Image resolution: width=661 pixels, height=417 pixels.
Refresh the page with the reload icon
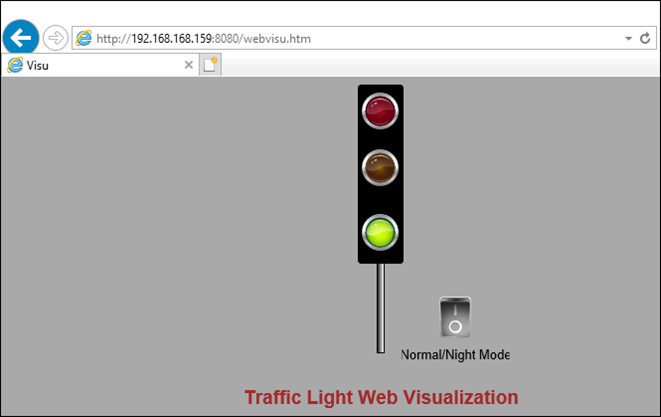pyautogui.click(x=645, y=38)
